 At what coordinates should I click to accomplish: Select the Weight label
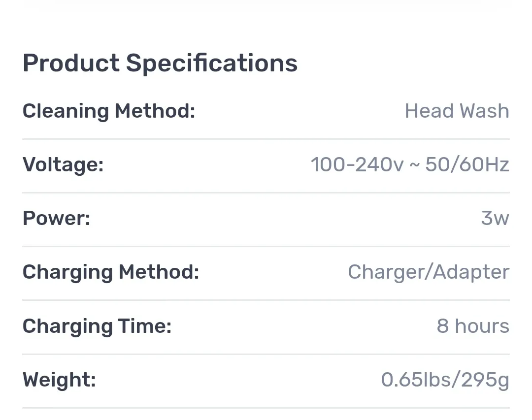tap(60, 380)
